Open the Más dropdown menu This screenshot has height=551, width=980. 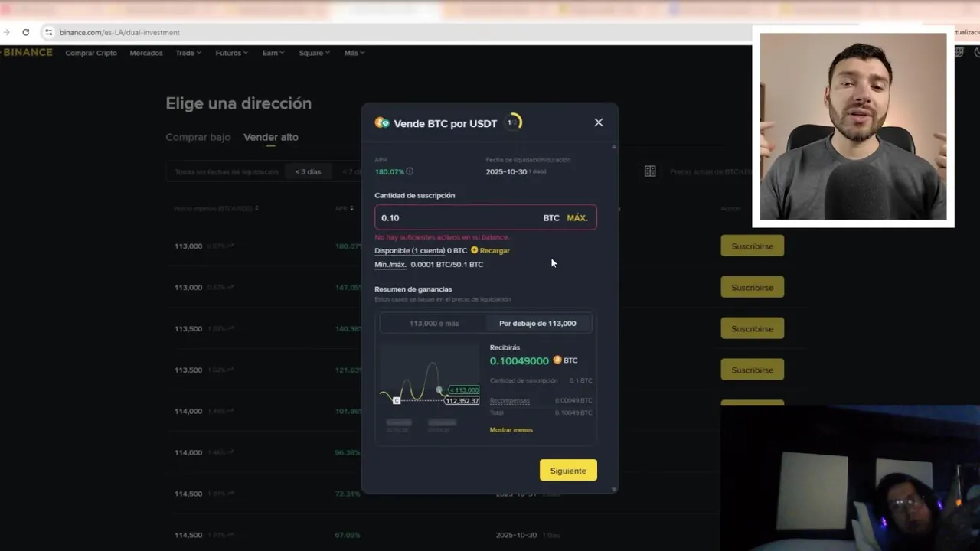click(x=354, y=53)
